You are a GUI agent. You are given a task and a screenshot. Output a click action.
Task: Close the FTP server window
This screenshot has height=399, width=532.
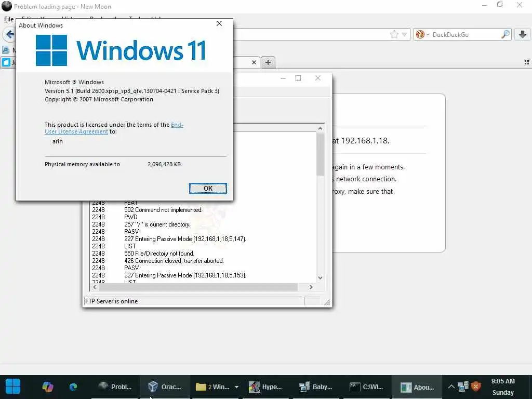[x=318, y=78]
